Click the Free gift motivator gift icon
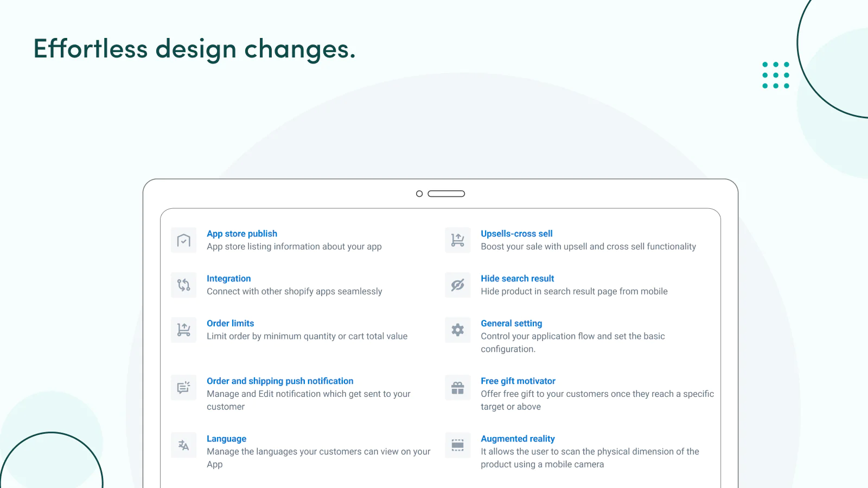 458,387
